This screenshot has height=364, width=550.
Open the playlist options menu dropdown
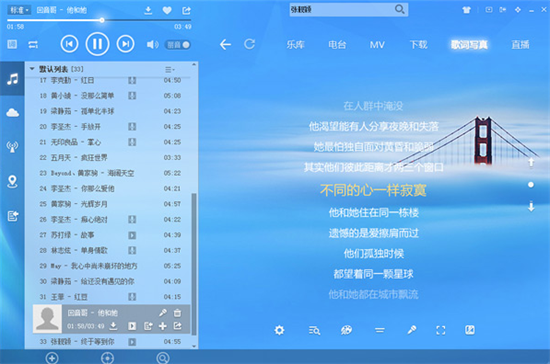click(x=170, y=69)
